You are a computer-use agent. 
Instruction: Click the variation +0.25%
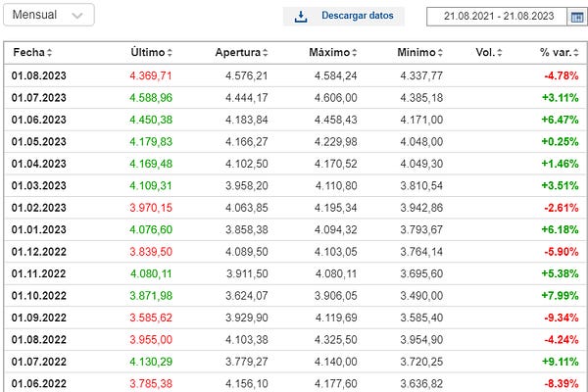pos(560,142)
